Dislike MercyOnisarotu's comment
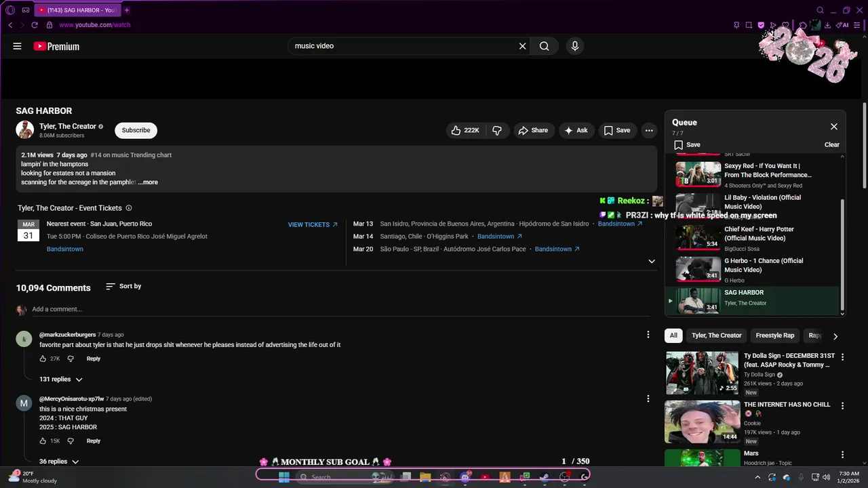 pyautogui.click(x=71, y=441)
